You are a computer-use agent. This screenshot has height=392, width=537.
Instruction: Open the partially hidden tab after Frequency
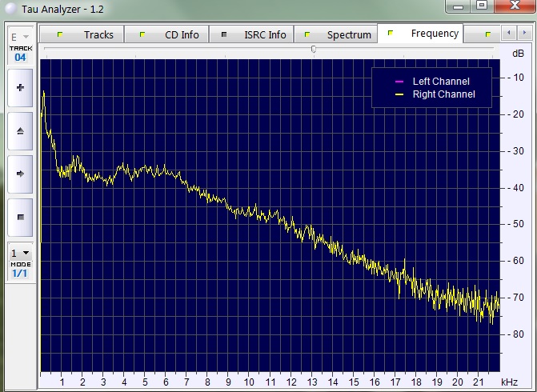tap(489, 34)
